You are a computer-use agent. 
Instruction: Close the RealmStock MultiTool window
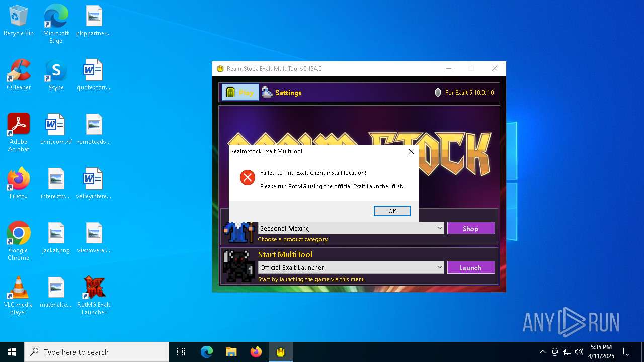click(495, 69)
